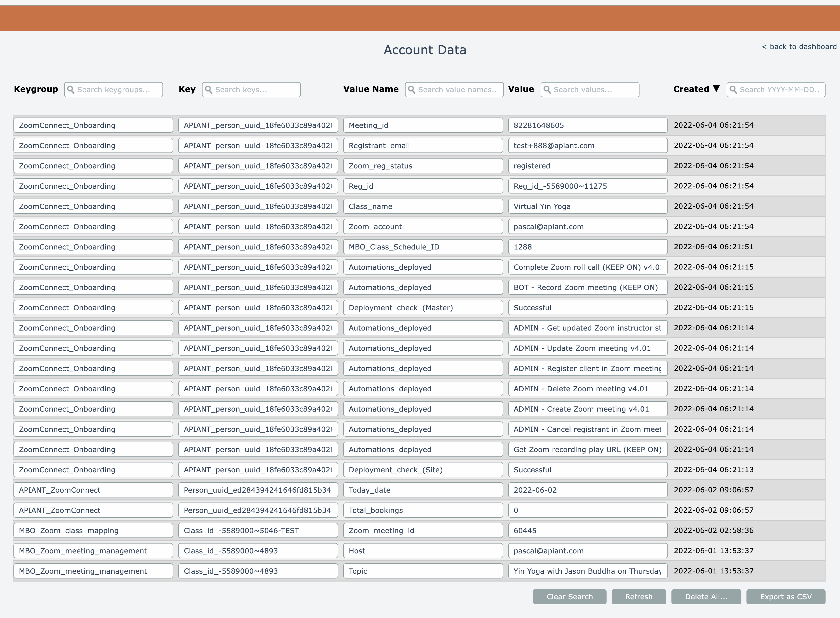Select MBO_Zoom_class_mapping keygroup cell
This screenshot has width=840, height=618.
(x=93, y=530)
